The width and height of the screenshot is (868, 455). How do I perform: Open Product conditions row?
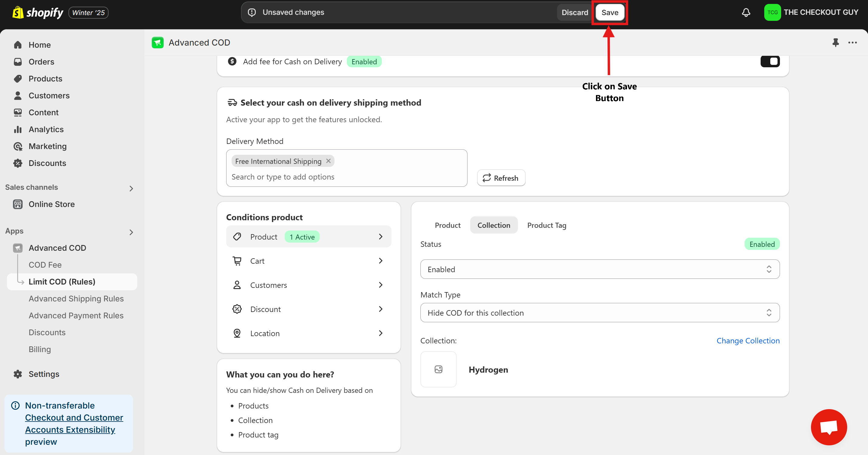point(309,237)
